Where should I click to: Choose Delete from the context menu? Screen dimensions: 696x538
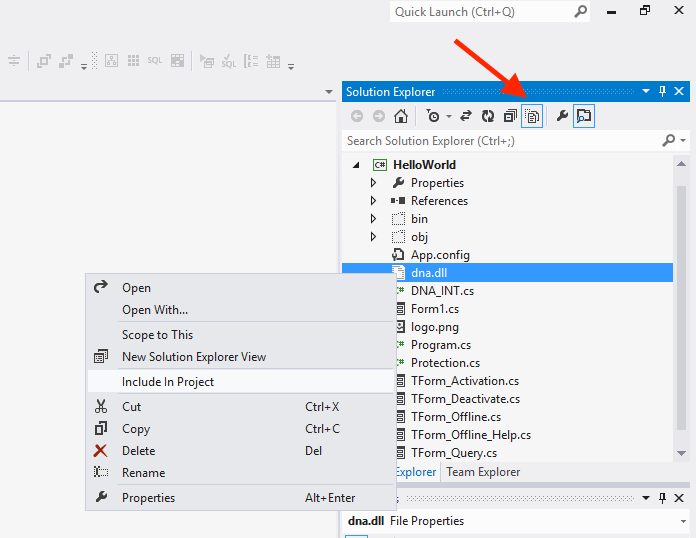241,451
